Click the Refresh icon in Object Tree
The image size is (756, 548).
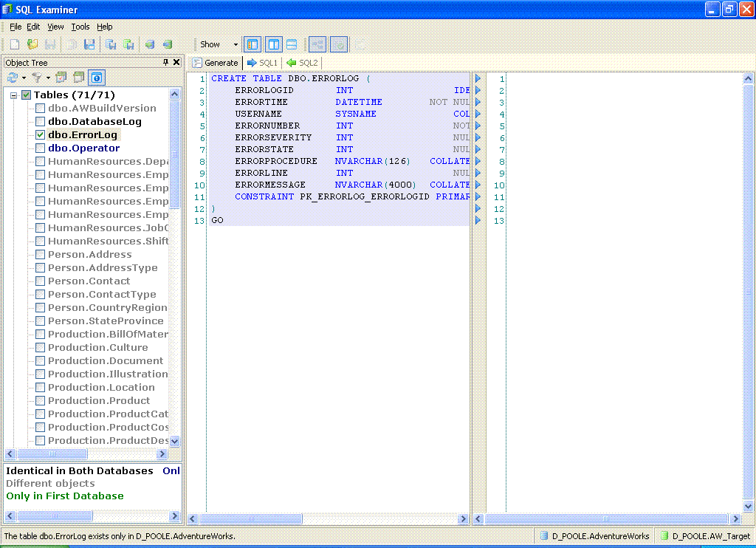pos(12,78)
